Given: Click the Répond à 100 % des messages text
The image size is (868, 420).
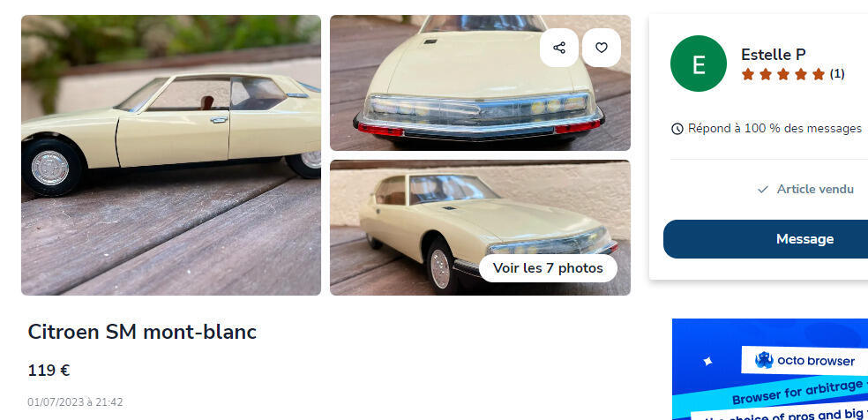Looking at the screenshot, I should (774, 129).
